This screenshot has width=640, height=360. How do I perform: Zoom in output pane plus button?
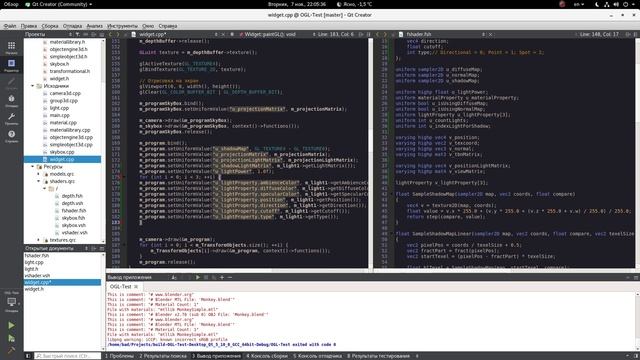coord(222,277)
